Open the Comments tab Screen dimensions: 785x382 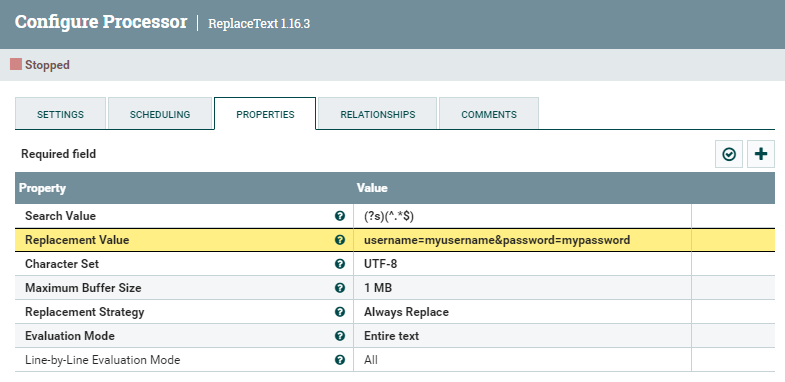click(489, 114)
